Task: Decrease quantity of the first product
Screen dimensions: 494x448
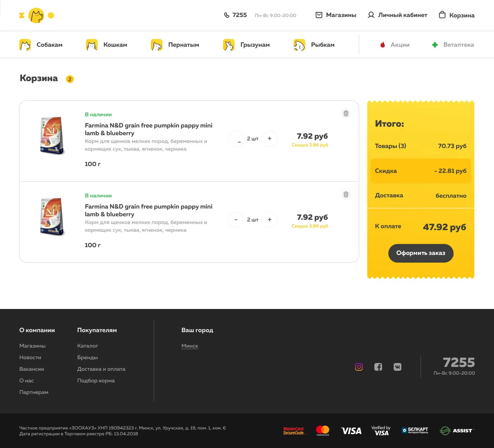Action: (x=236, y=139)
